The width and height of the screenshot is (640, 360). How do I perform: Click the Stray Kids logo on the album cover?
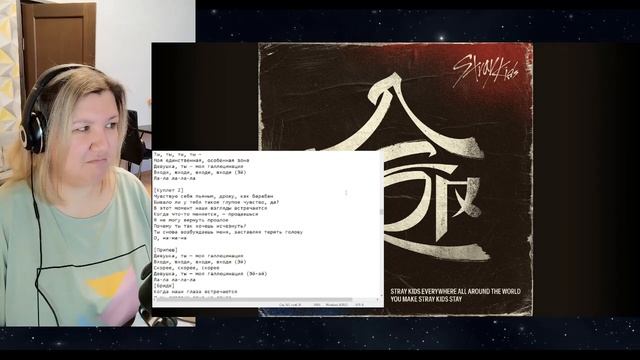pos(486,71)
